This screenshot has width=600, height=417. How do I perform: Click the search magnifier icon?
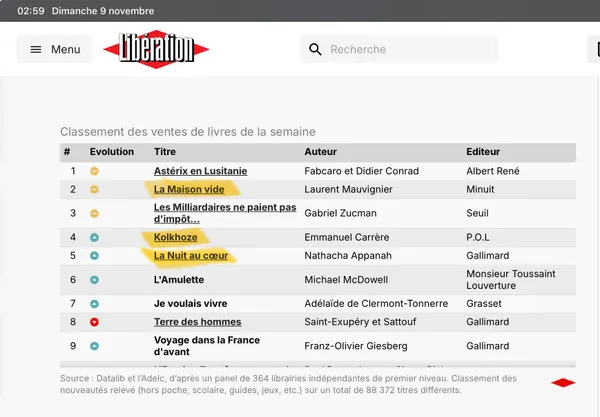point(315,49)
